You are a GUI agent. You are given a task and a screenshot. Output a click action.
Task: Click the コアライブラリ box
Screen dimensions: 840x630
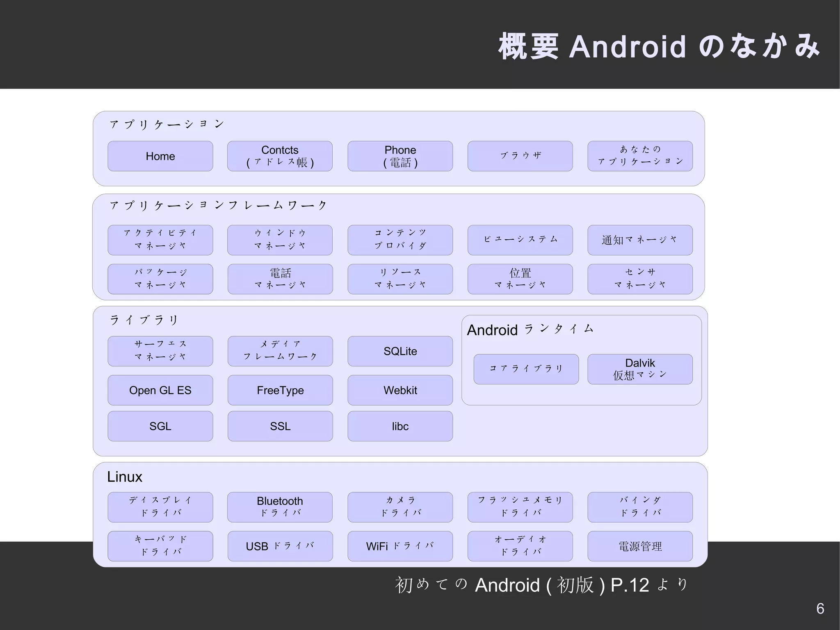coord(526,369)
